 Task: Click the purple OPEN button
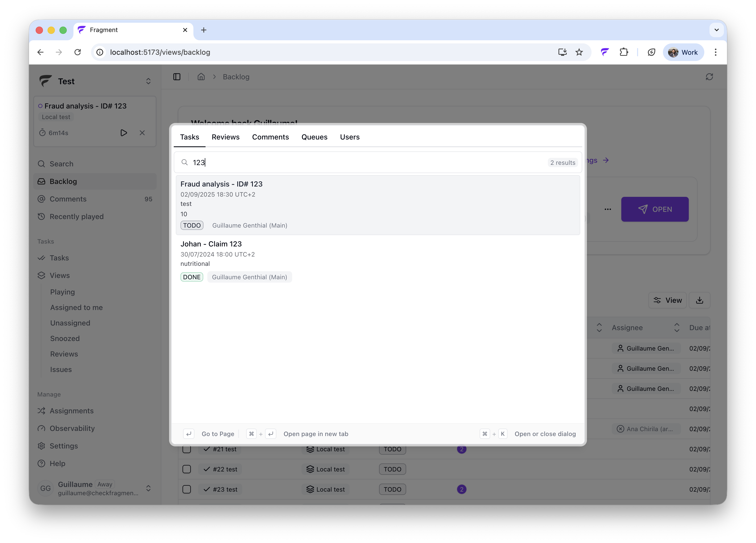[x=655, y=210]
